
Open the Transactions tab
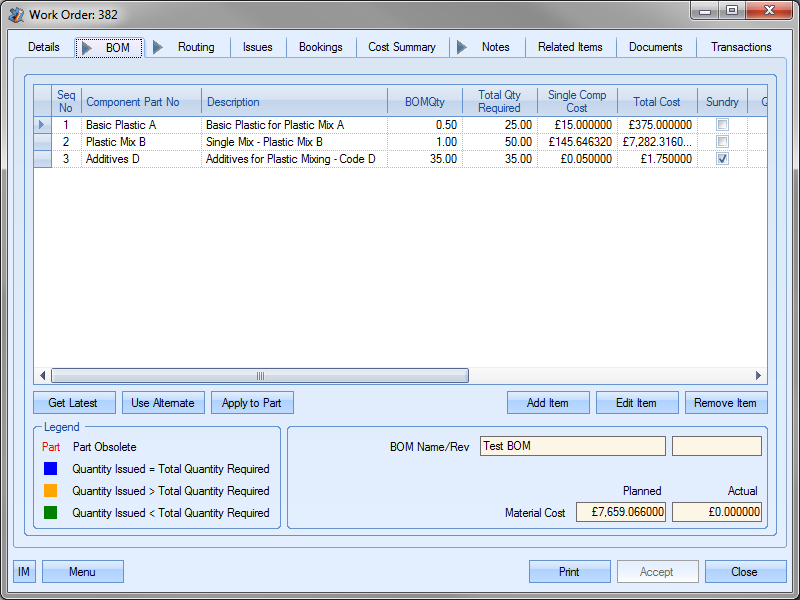click(x=741, y=47)
